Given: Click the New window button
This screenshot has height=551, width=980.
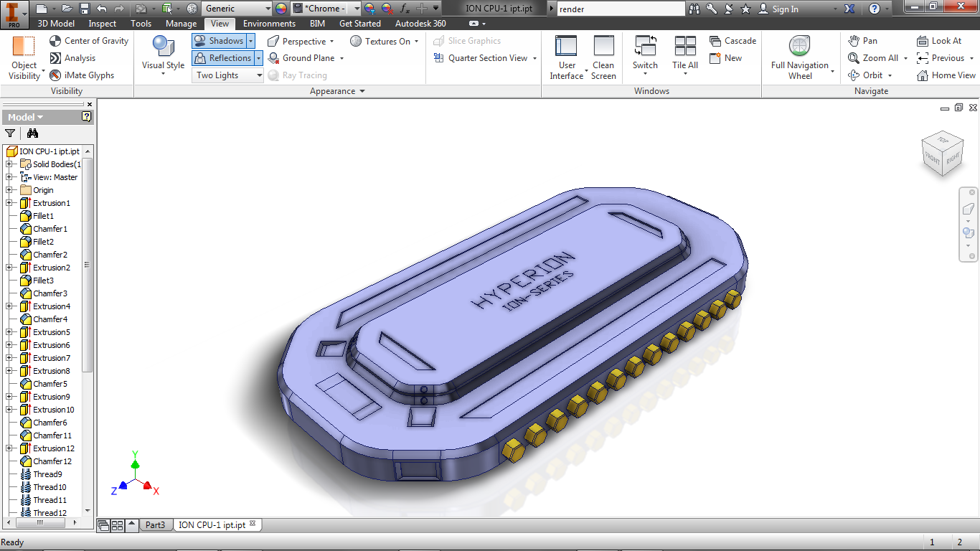Looking at the screenshot, I should coord(725,58).
